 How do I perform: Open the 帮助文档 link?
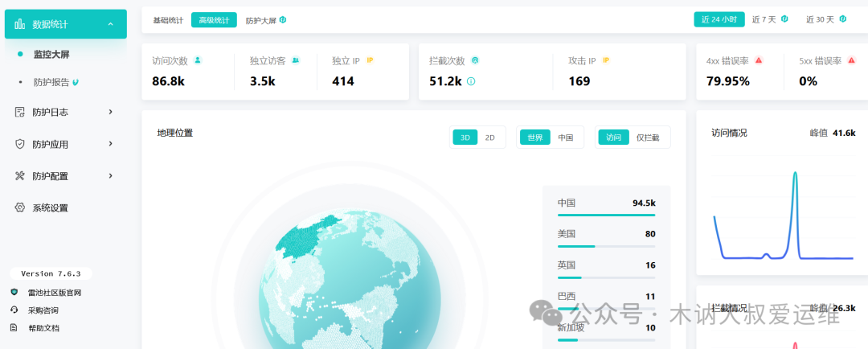click(x=43, y=328)
